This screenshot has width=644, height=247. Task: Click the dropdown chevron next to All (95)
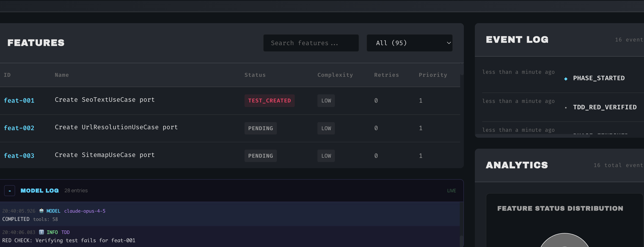click(448, 43)
